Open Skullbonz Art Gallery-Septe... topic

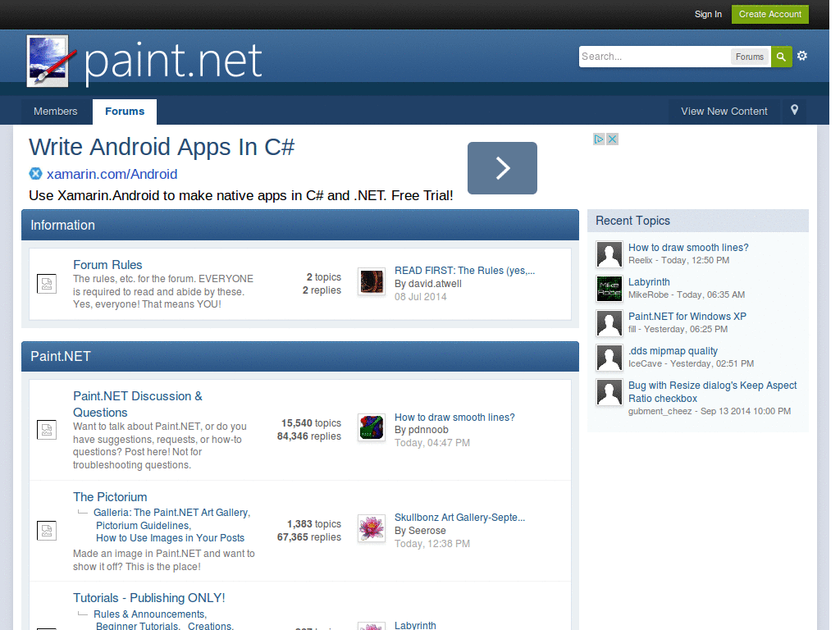coord(459,518)
